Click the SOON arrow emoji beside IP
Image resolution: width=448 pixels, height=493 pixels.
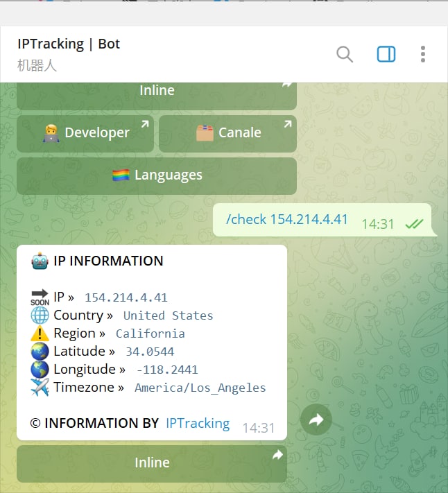pos(40,297)
